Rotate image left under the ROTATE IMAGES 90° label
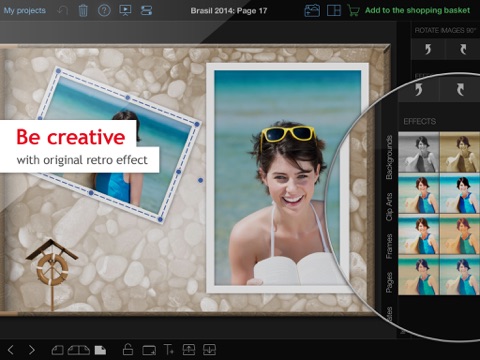 click(x=428, y=49)
